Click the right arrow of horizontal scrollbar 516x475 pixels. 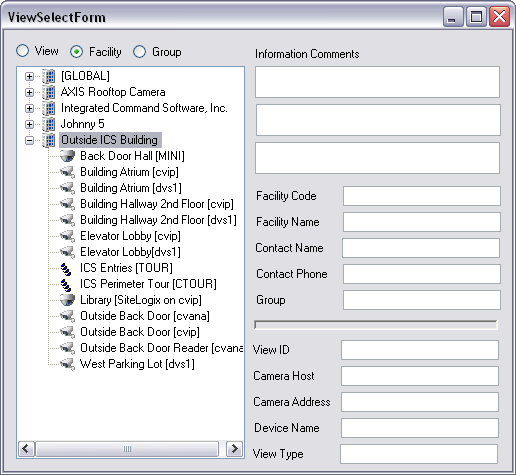tap(234, 449)
